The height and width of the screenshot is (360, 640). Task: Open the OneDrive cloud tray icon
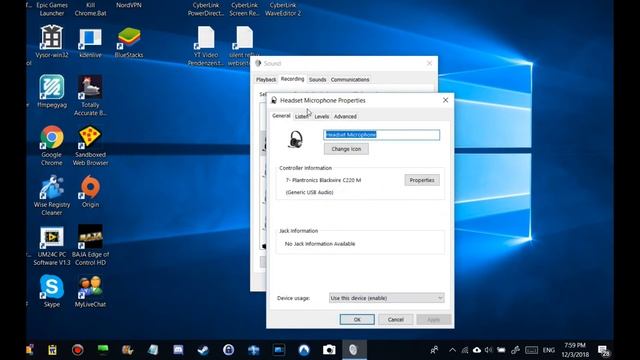tap(476, 350)
